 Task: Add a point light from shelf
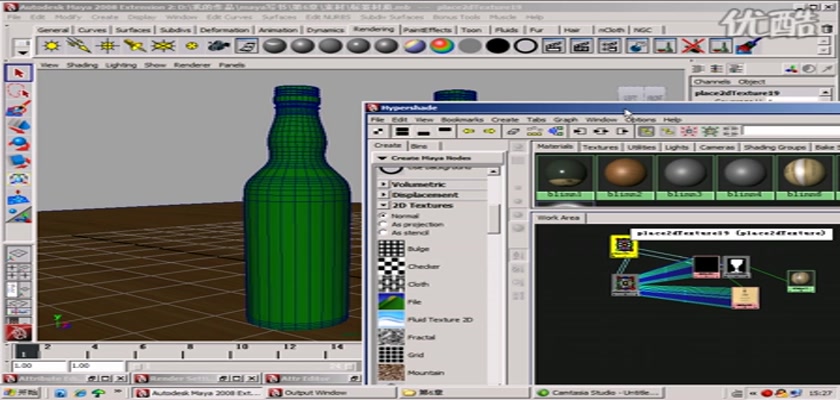107,46
